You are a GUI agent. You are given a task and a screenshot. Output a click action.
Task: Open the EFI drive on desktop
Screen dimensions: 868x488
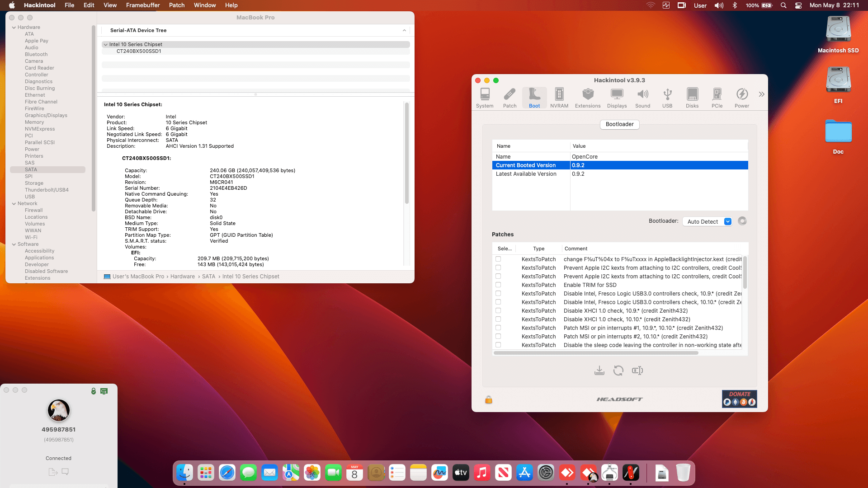pyautogui.click(x=838, y=85)
